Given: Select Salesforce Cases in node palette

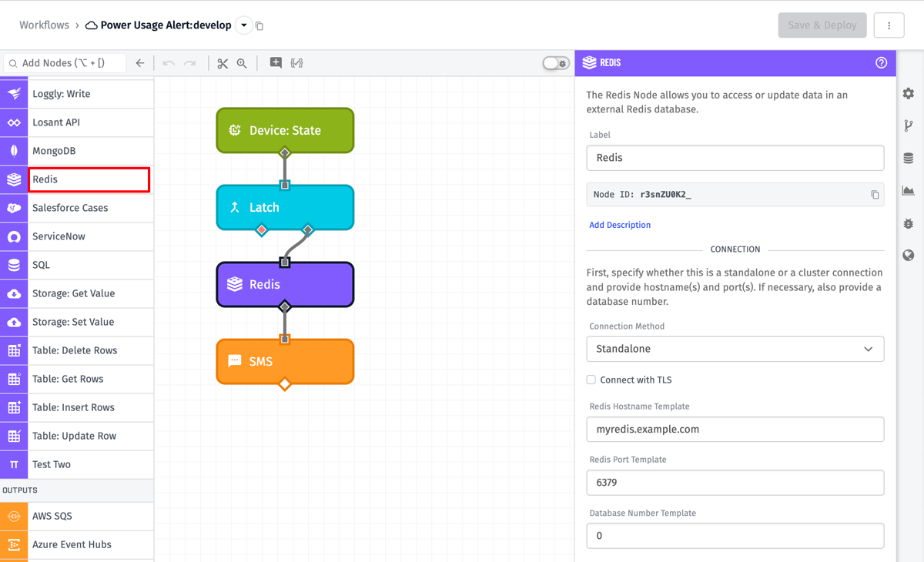Looking at the screenshot, I should pos(77,208).
